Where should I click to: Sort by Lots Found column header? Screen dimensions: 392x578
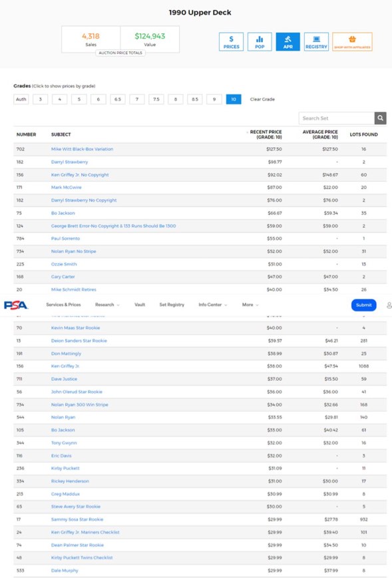(363, 135)
